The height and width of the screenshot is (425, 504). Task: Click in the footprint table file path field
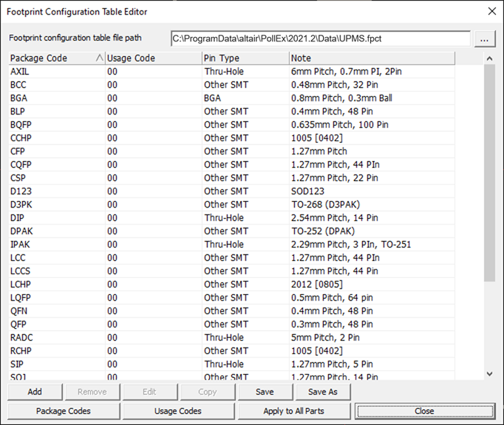[319, 38]
